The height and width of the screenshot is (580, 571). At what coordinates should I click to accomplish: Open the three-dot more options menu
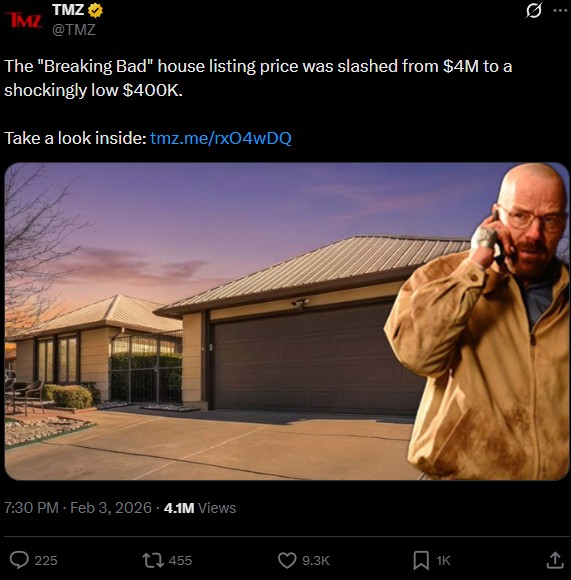tap(560, 10)
